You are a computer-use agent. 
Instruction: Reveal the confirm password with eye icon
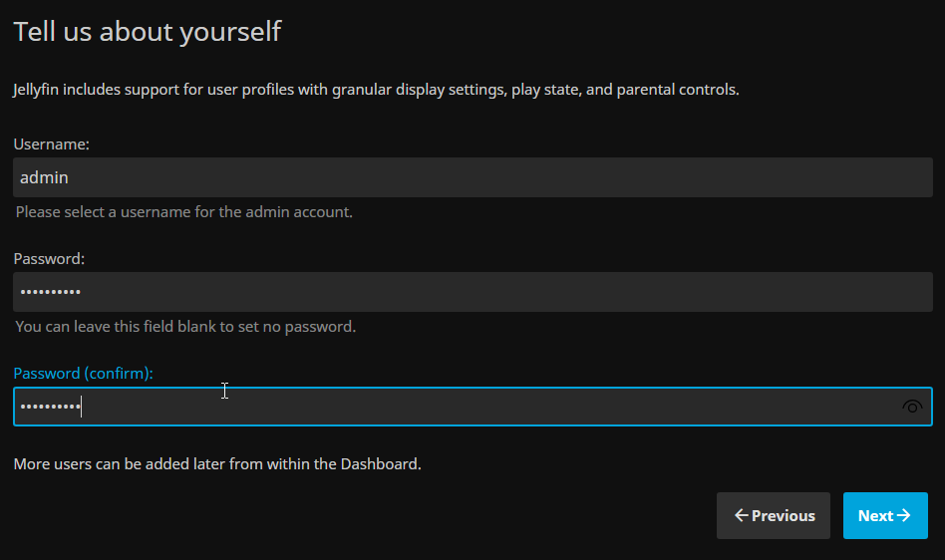click(911, 407)
